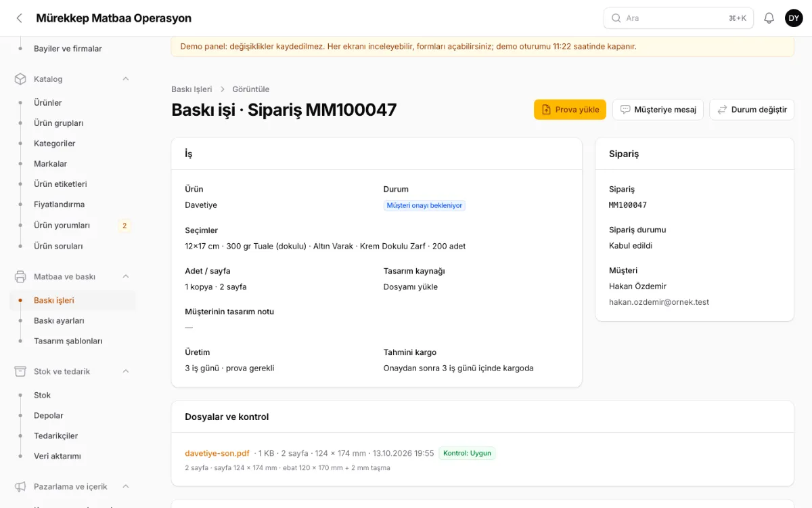Viewport: 812px width, 508px height.
Task: Go back using the header arrow
Action: pos(19,18)
